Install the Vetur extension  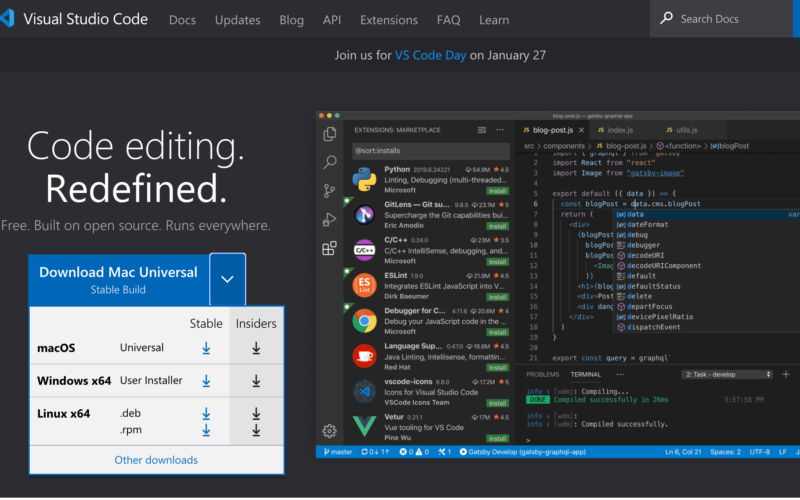click(496, 438)
